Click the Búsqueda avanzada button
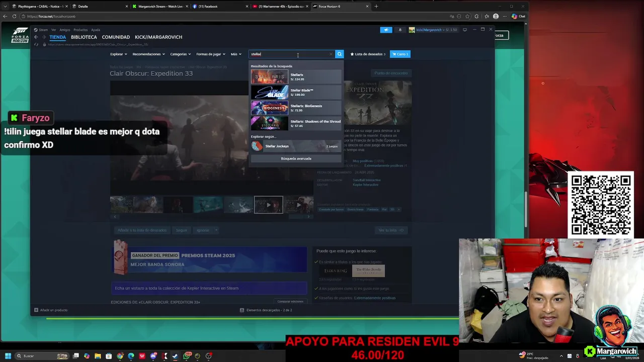 pos(296,158)
